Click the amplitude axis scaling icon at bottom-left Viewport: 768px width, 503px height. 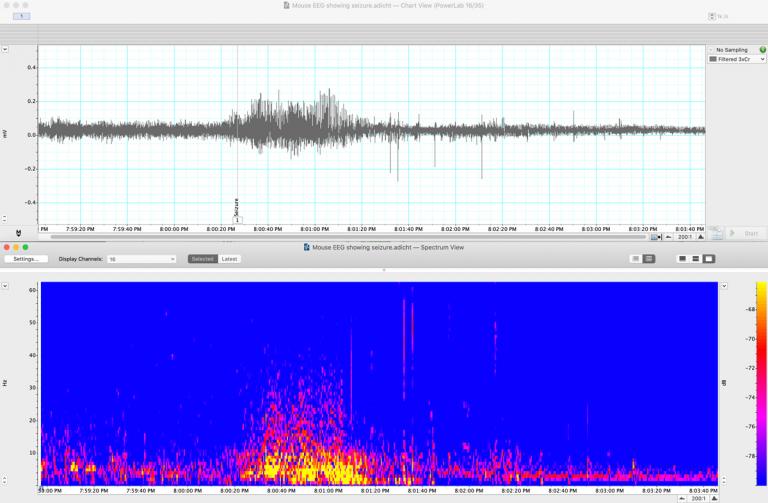click(x=18, y=233)
